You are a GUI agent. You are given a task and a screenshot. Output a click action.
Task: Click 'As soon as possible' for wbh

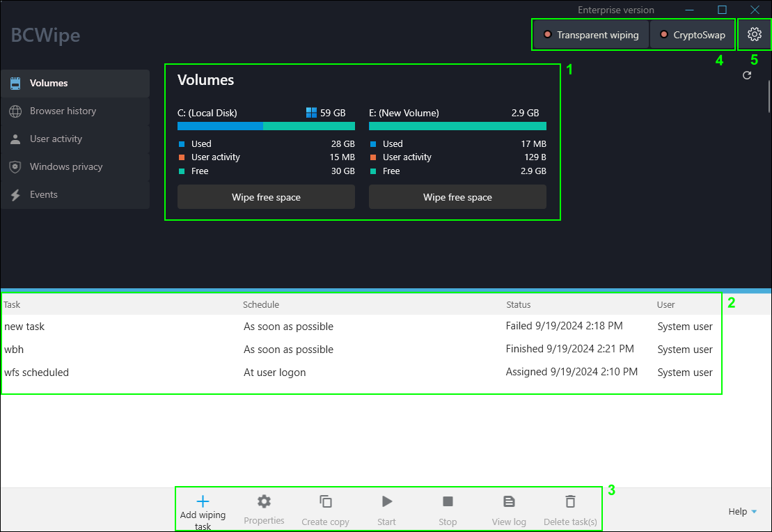click(x=288, y=350)
